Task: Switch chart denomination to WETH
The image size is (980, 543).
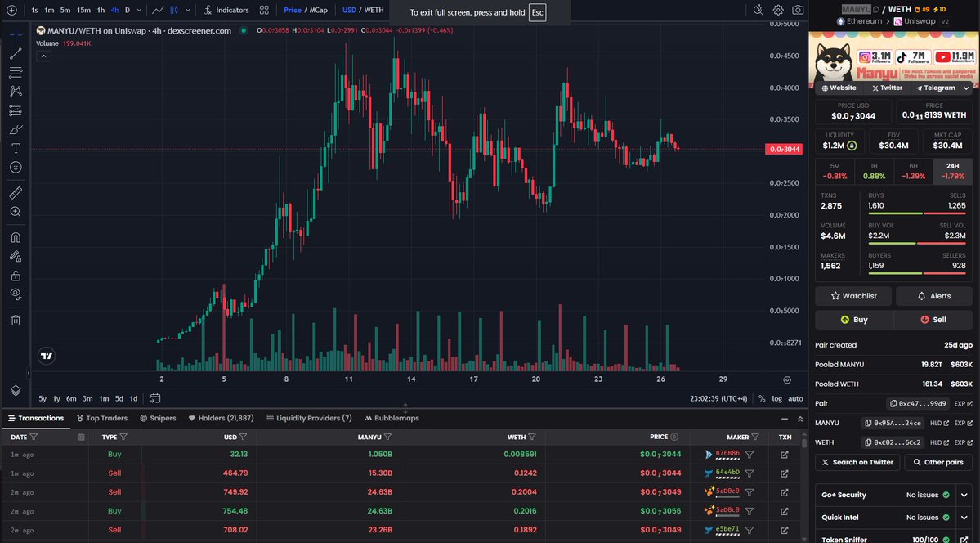Action: click(x=374, y=10)
